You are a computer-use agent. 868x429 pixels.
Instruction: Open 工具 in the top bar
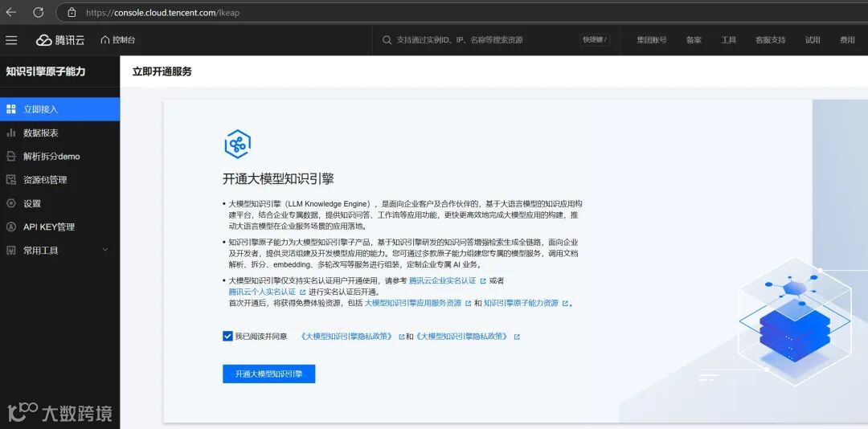(x=728, y=40)
